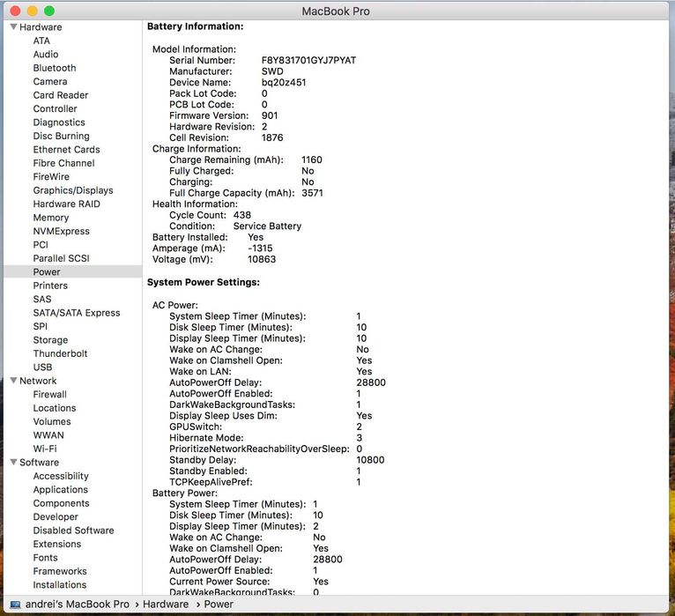Open Diagnostics in the sidebar
This screenshot has width=675, height=616.
(59, 122)
